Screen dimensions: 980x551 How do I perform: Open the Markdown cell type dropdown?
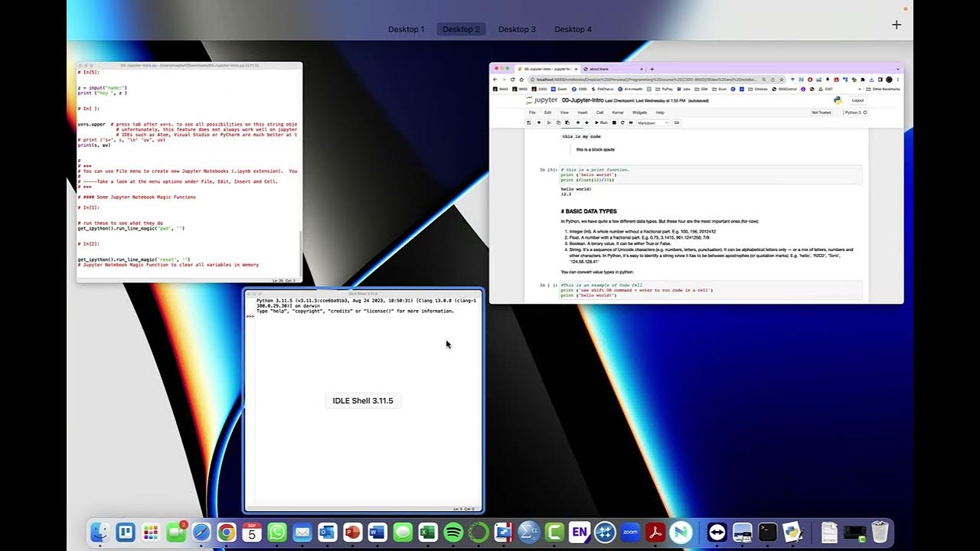coord(653,122)
